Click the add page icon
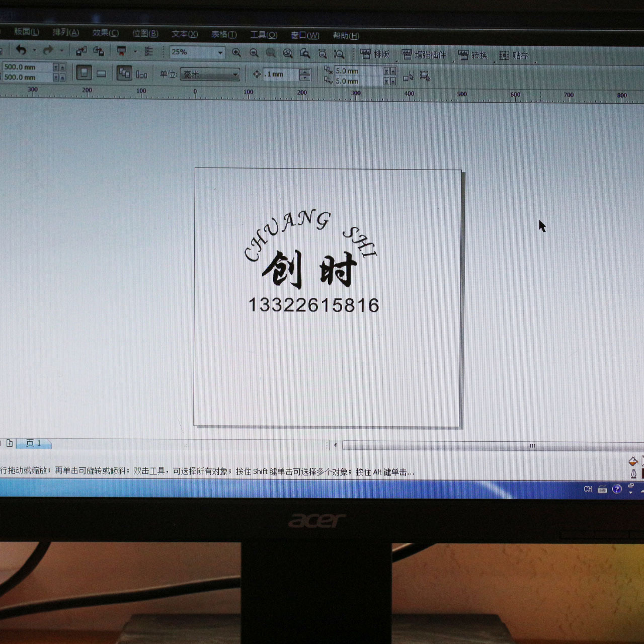The width and height of the screenshot is (644, 644). [10, 443]
